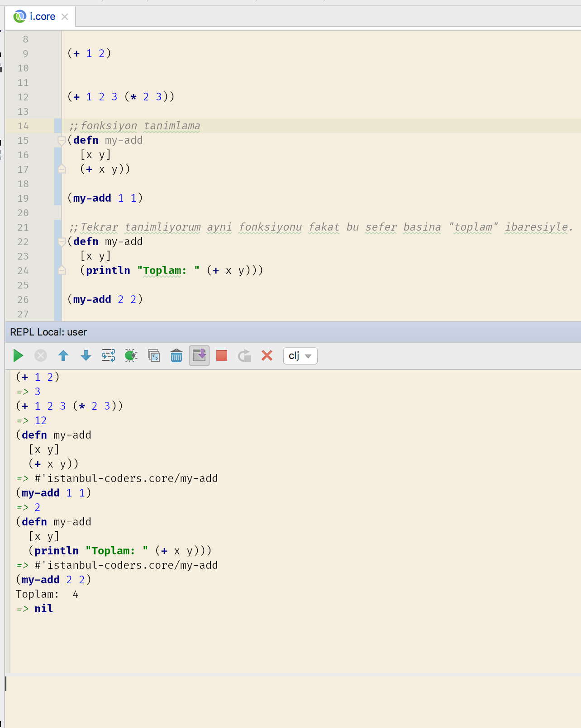Image resolution: width=581 pixels, height=728 pixels.
Task: Click the gray circled X icon
Action: pos(41,356)
